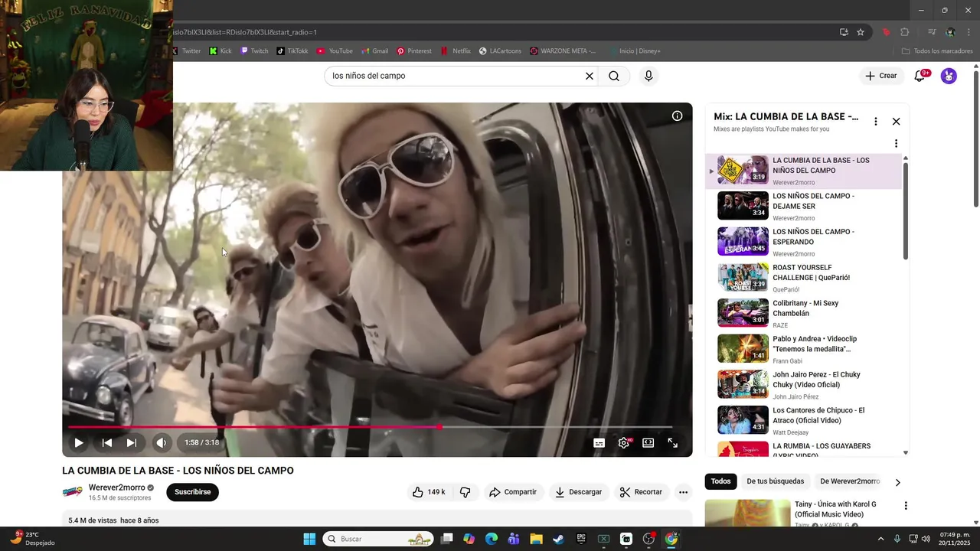Viewport: 980px width, 551px height.
Task: Open the Twitch bookmark
Action: (254, 51)
